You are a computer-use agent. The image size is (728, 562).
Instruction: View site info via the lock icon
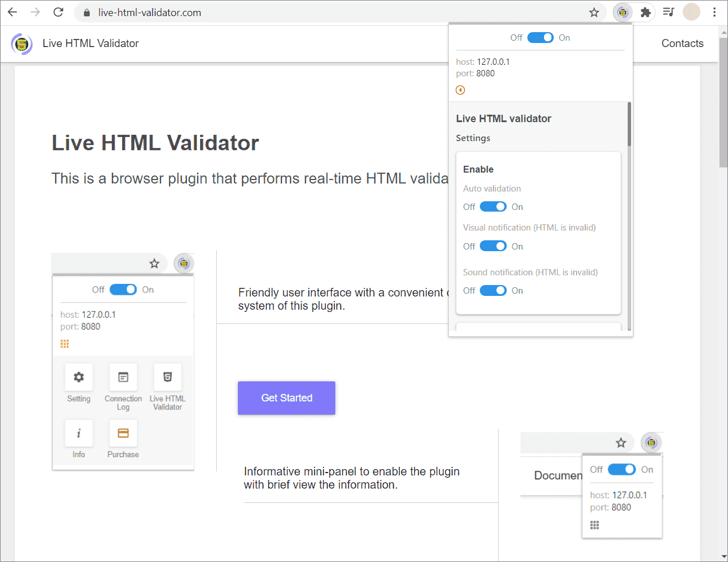[87, 13]
